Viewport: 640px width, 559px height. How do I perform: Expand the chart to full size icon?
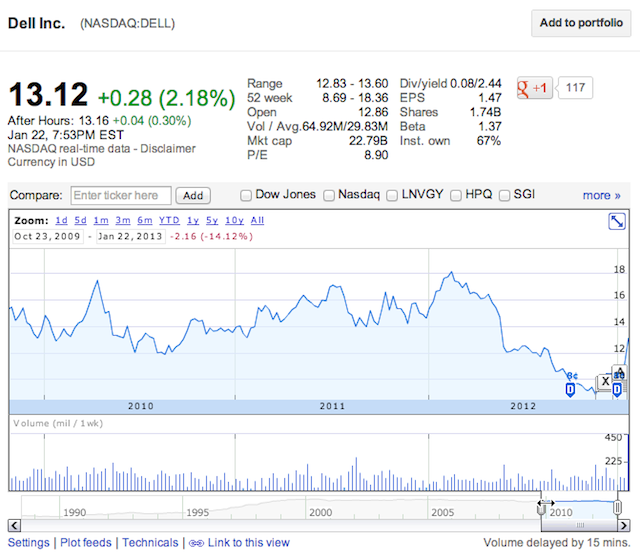[x=617, y=222]
